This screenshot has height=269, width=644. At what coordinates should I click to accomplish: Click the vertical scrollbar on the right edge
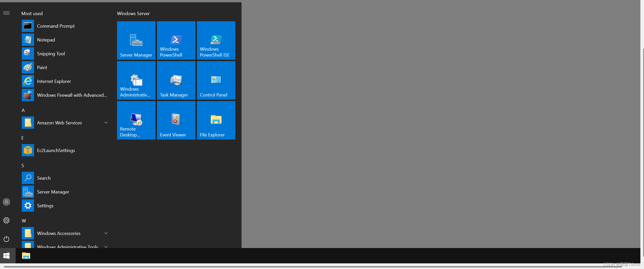pos(643,152)
